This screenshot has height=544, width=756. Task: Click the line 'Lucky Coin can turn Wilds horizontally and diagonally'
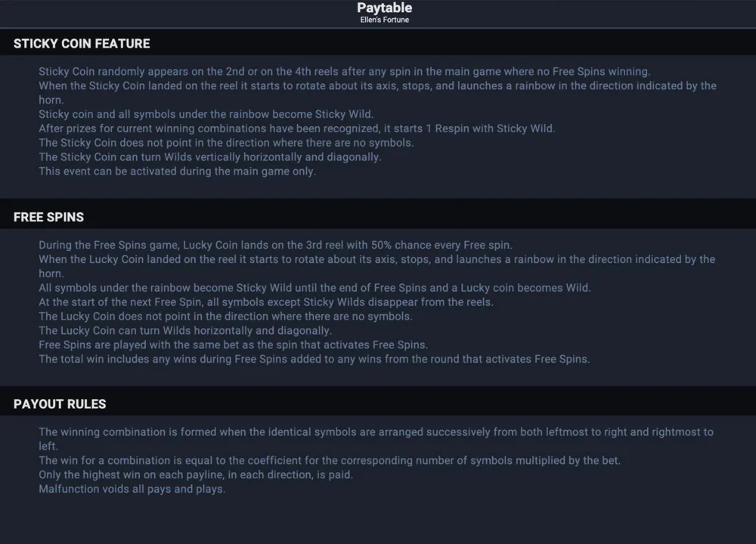185,330
